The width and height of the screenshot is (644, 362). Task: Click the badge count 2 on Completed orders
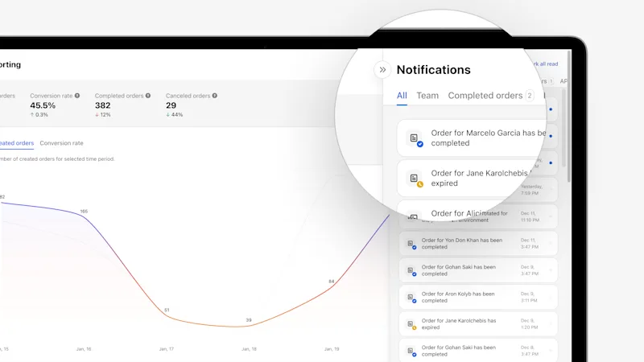(530, 96)
